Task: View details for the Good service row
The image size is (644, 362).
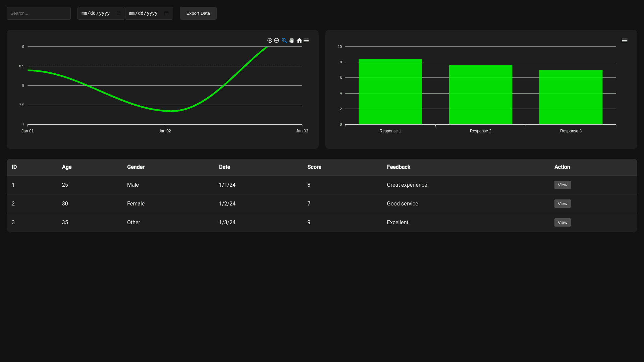Action: (562, 204)
